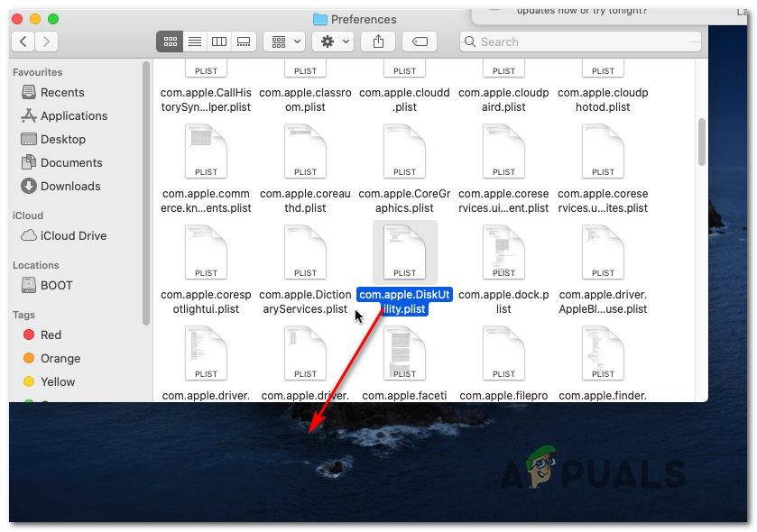Click the com.apple.classroom.plist filename
Viewport: 757px width, 532px height.
(305, 100)
